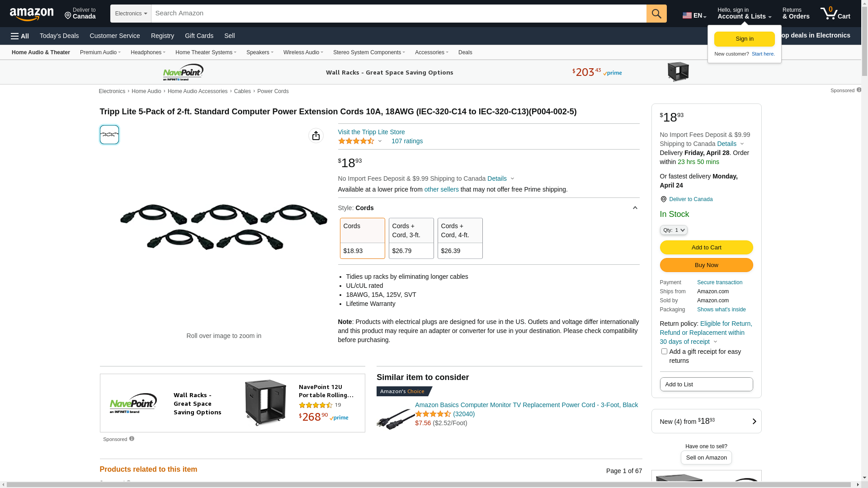Open the All hamburger menu
The image size is (868, 488).
pyautogui.click(x=20, y=36)
